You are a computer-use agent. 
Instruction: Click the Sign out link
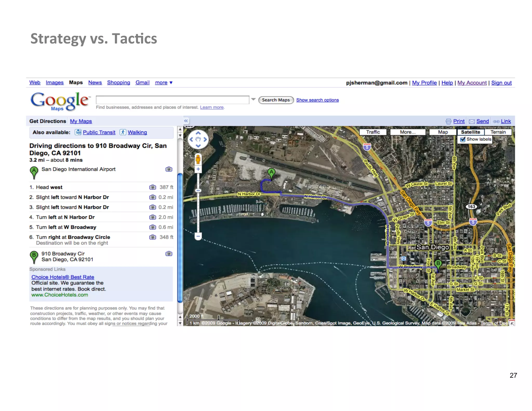pyautogui.click(x=501, y=83)
